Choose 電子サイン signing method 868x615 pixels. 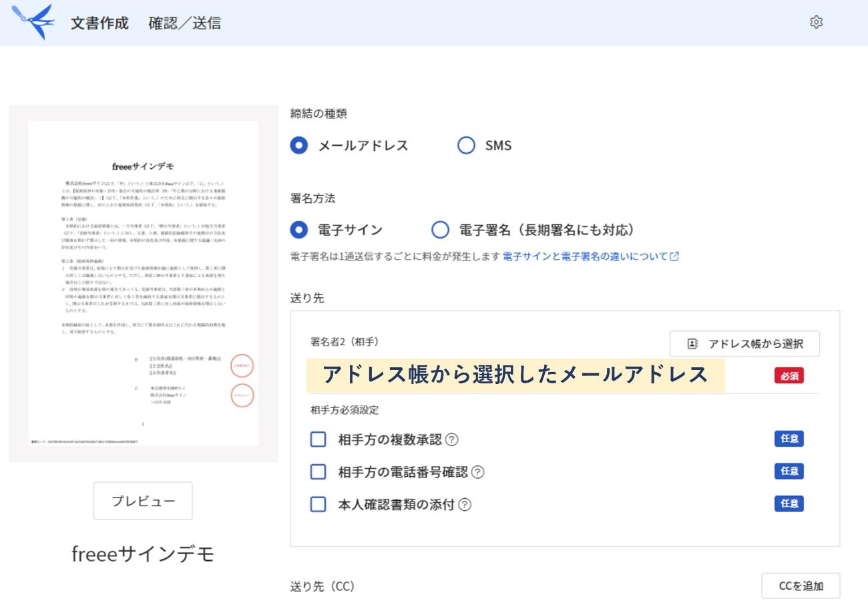click(x=299, y=230)
